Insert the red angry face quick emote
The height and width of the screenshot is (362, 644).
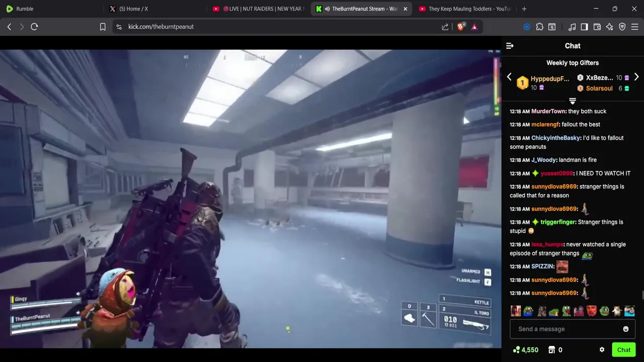point(591,311)
